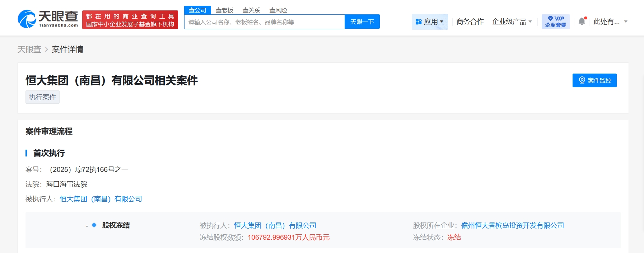This screenshot has width=644, height=253.
Task: Click the 执行案件 tag
Action: [42, 97]
